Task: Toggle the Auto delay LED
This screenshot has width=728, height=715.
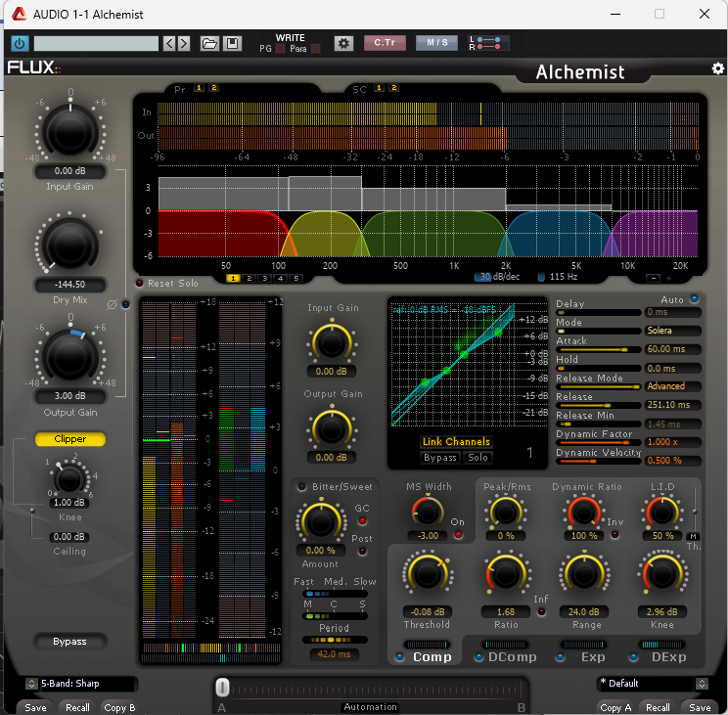Action: [x=694, y=298]
